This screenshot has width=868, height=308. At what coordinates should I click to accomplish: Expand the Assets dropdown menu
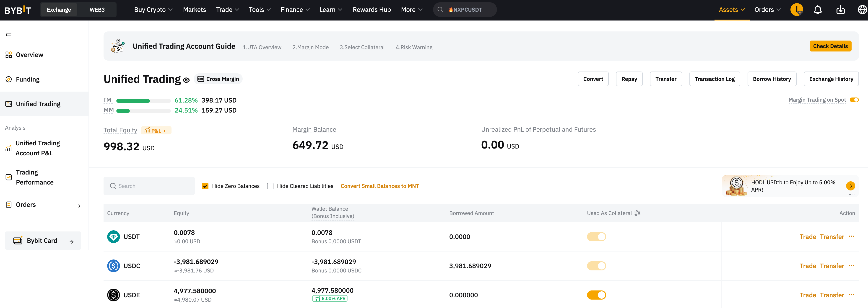point(732,10)
